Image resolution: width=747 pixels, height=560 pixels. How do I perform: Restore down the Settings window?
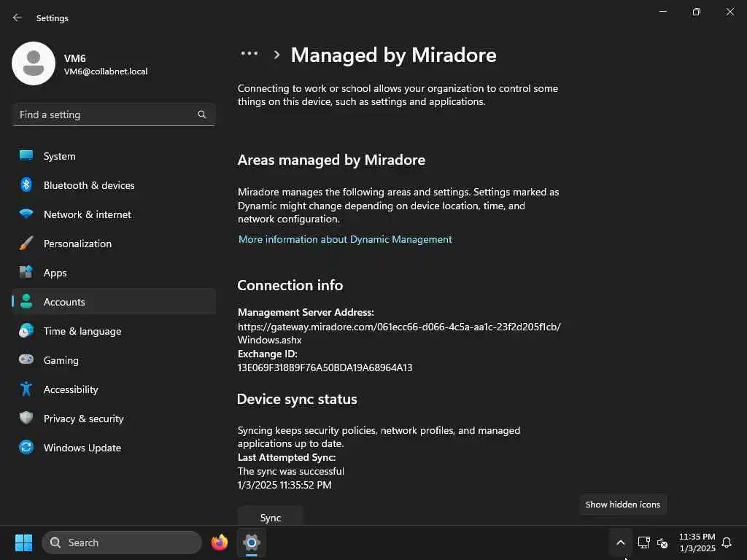[697, 12]
